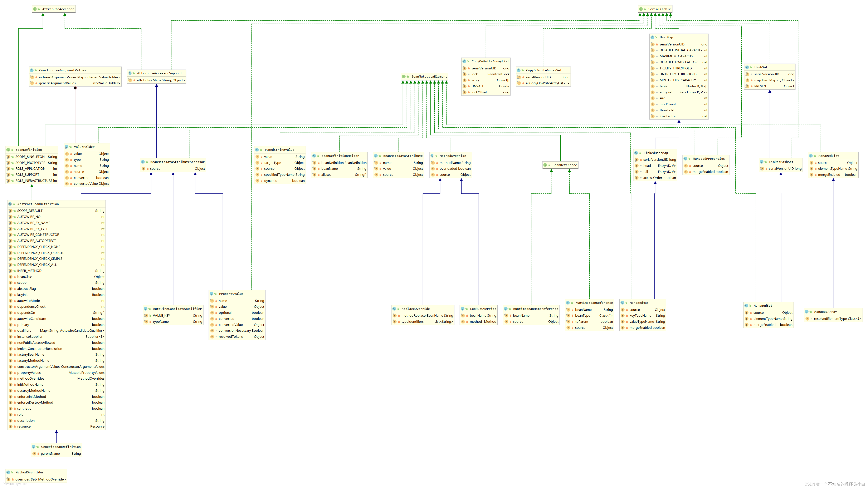The height and width of the screenshot is (488, 868).
Task: Click the class icon beside ManagedSet
Action: (746, 306)
